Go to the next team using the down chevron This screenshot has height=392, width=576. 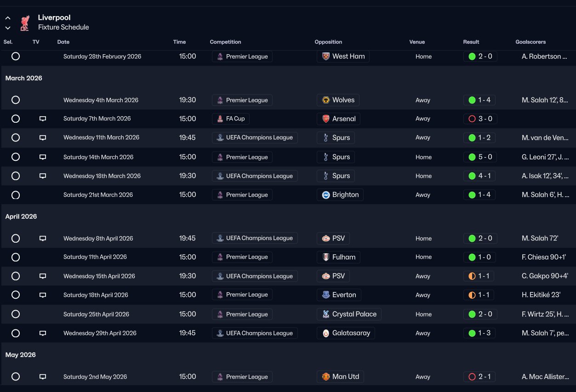coord(8,28)
